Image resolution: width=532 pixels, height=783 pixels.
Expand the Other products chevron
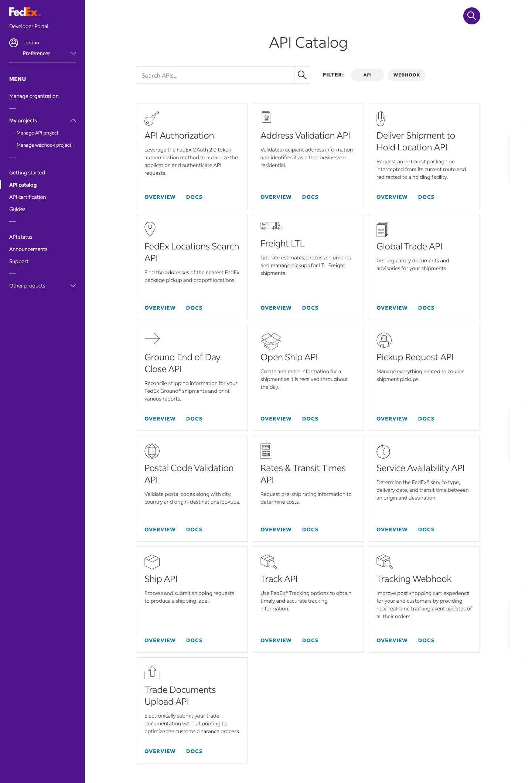tap(73, 286)
